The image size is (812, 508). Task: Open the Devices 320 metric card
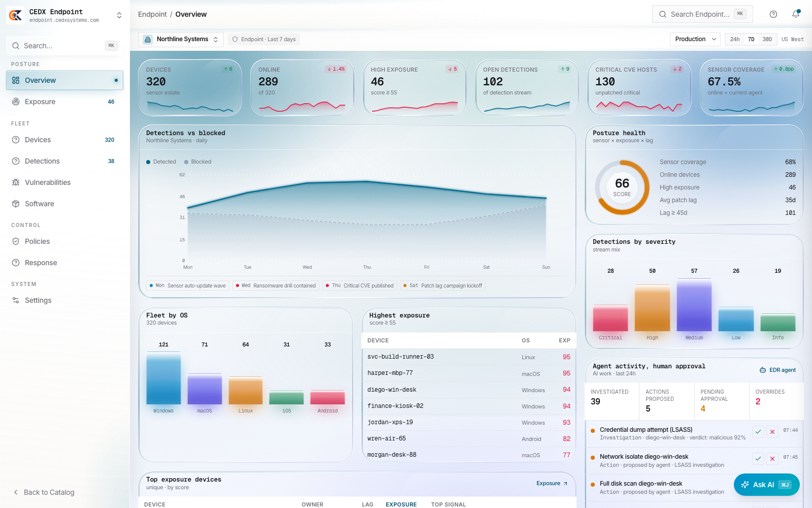(x=190, y=88)
